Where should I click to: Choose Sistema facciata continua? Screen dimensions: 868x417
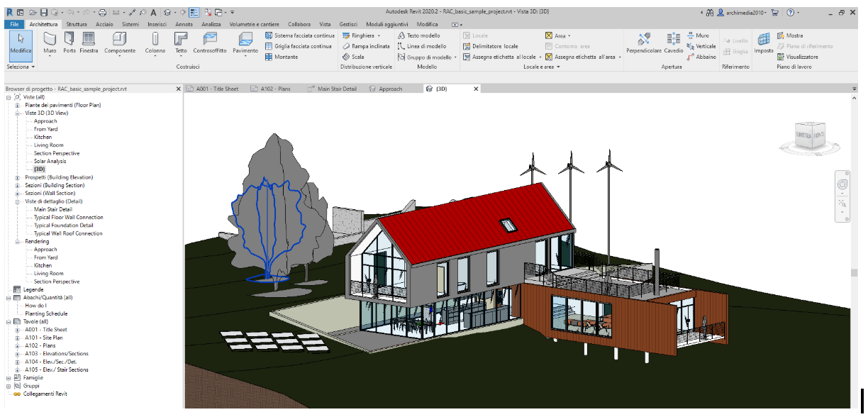pos(299,35)
